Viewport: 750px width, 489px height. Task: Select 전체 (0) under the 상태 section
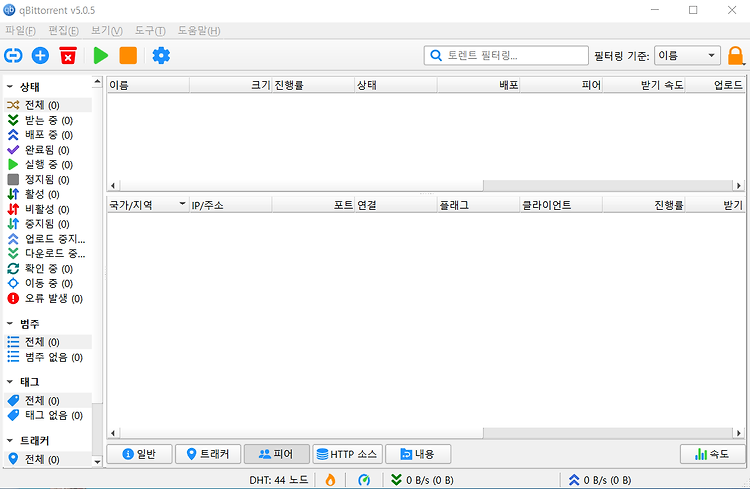coord(48,105)
